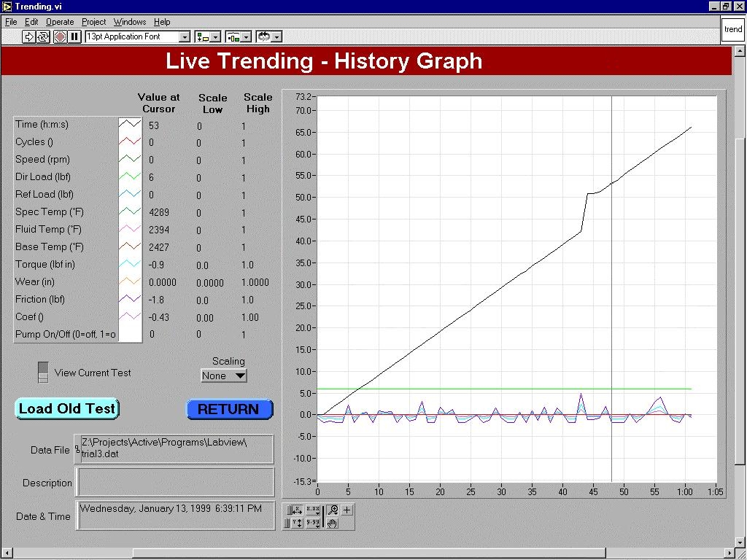Viewport: 747px width, 560px height.
Task: Click the trend VI icon at top right
Action: point(732,29)
